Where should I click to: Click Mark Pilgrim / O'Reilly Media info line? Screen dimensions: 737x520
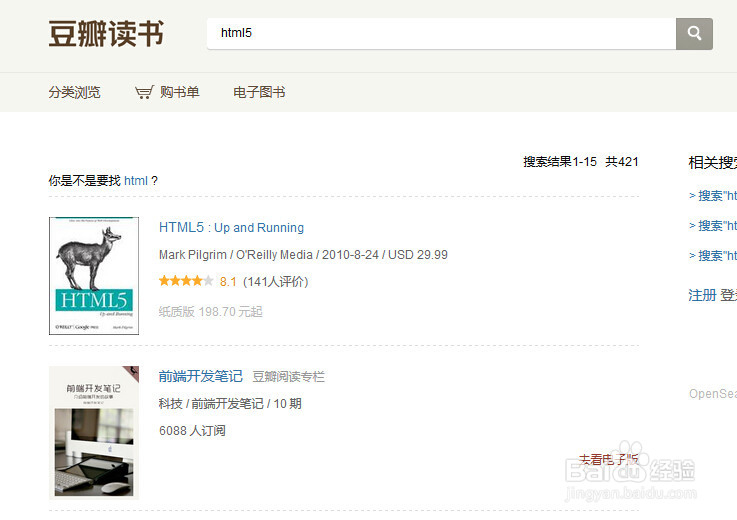tap(303, 255)
